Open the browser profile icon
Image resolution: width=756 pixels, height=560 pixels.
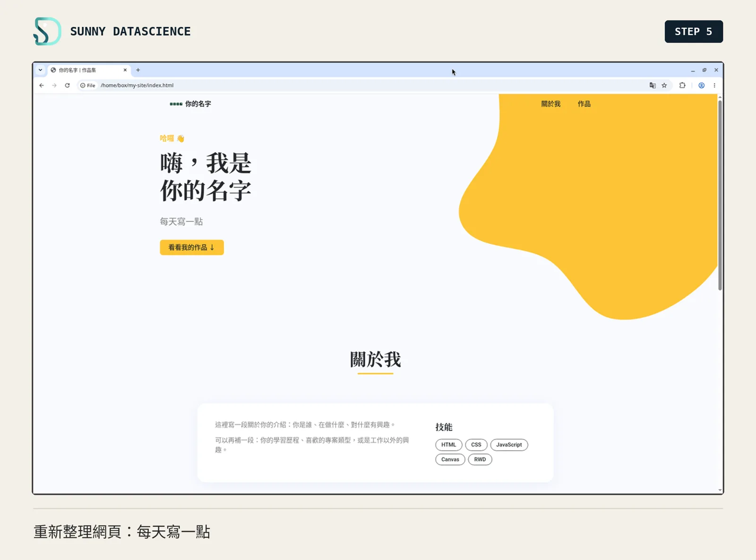coord(702,86)
